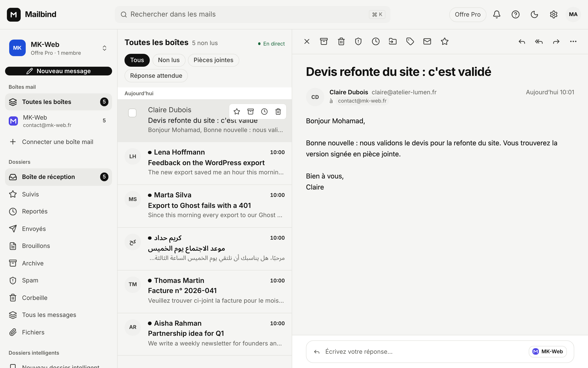Image resolution: width=588 pixels, height=368 pixels.
Task: Open the Spam folder
Action: [x=59, y=280]
